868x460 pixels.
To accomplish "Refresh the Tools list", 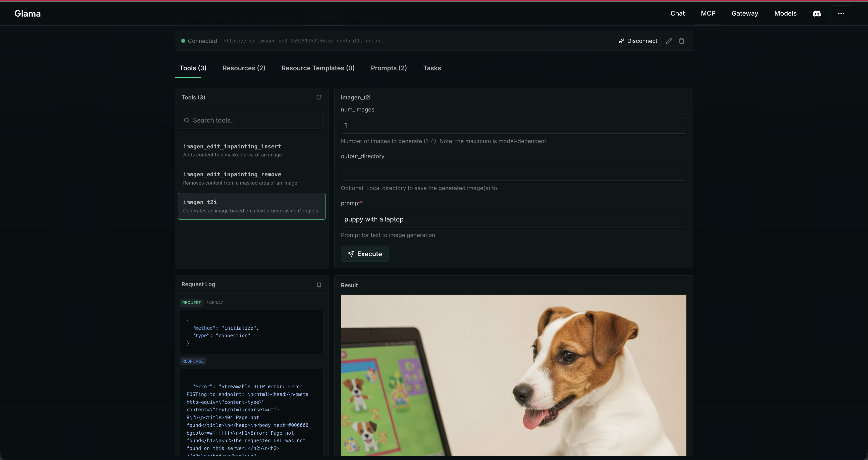I will coord(319,97).
